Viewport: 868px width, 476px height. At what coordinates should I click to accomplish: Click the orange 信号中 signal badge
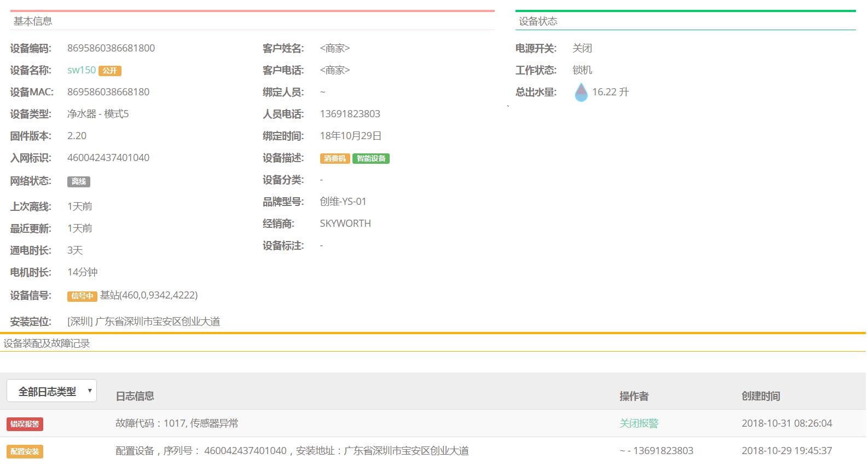pyautogui.click(x=82, y=296)
